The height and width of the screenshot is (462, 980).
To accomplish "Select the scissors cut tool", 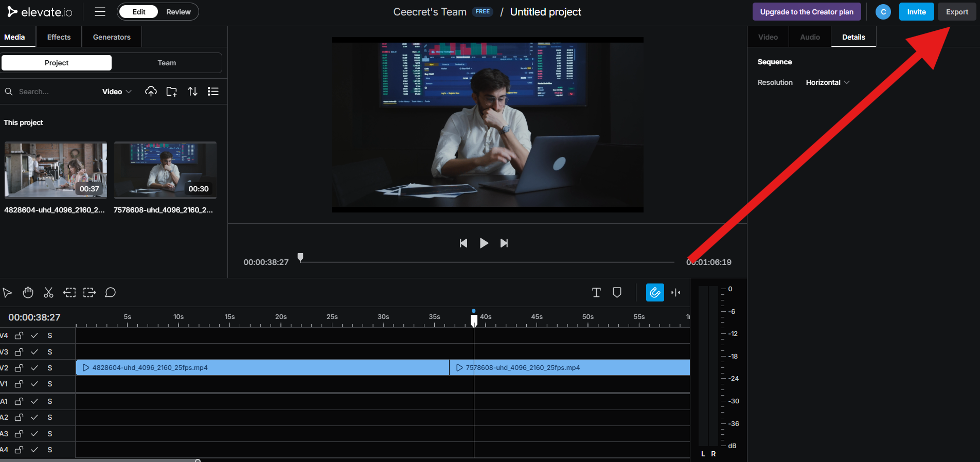I will coord(48,293).
